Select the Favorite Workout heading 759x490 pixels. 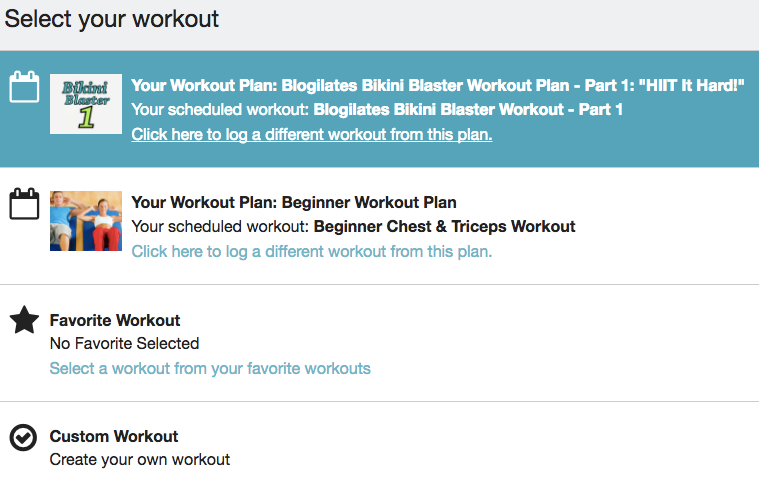tap(115, 320)
